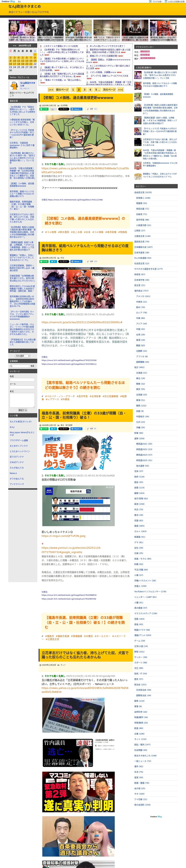Open the Yahoo news link in rice price post
The image size is (186, 868).
point(85,170)
